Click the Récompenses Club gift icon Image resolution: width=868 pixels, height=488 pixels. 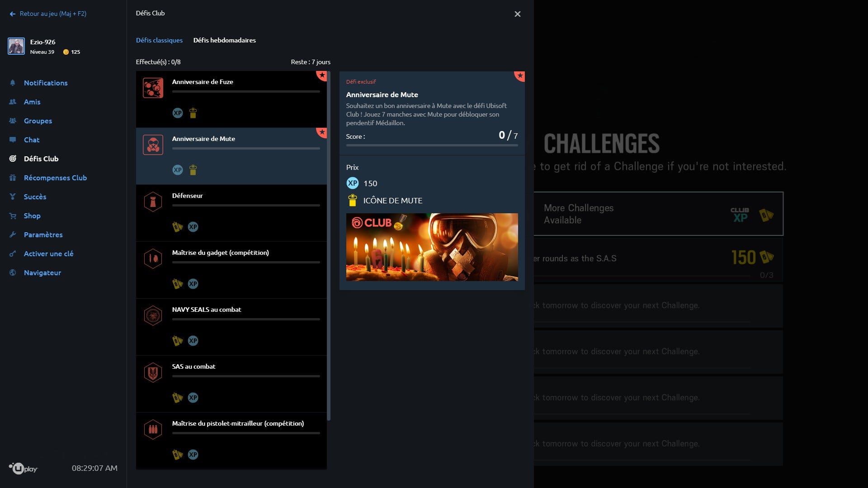13,178
